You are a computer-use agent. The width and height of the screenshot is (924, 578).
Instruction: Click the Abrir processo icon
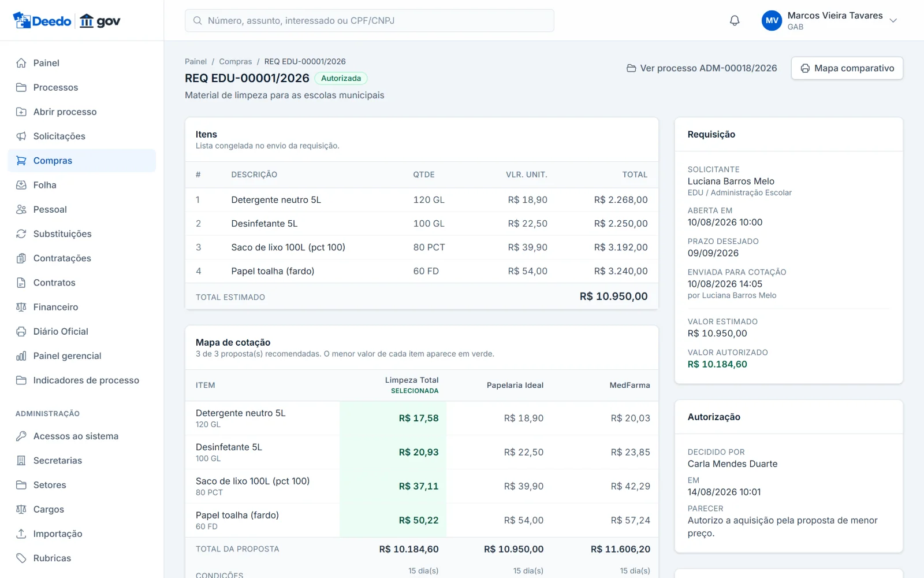coord(21,112)
